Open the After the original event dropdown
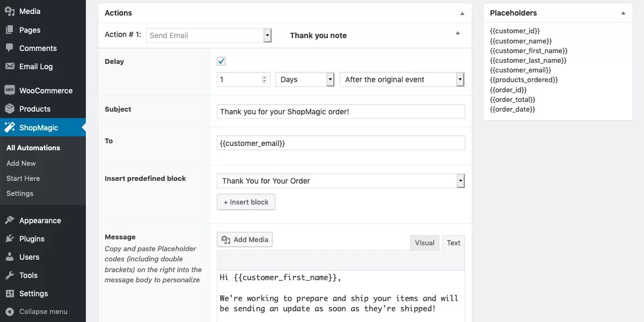Screen dimensions: 644x322 [x=401, y=79]
